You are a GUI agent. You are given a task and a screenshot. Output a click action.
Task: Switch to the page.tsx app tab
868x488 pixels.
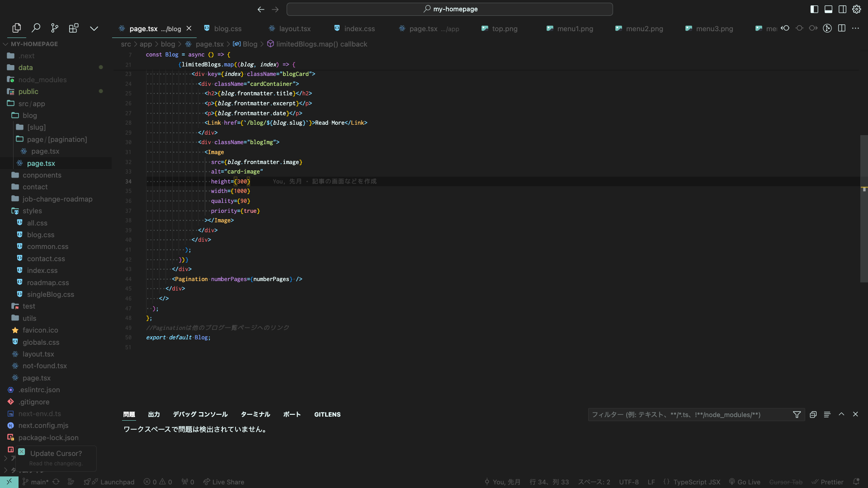pyautogui.click(x=429, y=28)
